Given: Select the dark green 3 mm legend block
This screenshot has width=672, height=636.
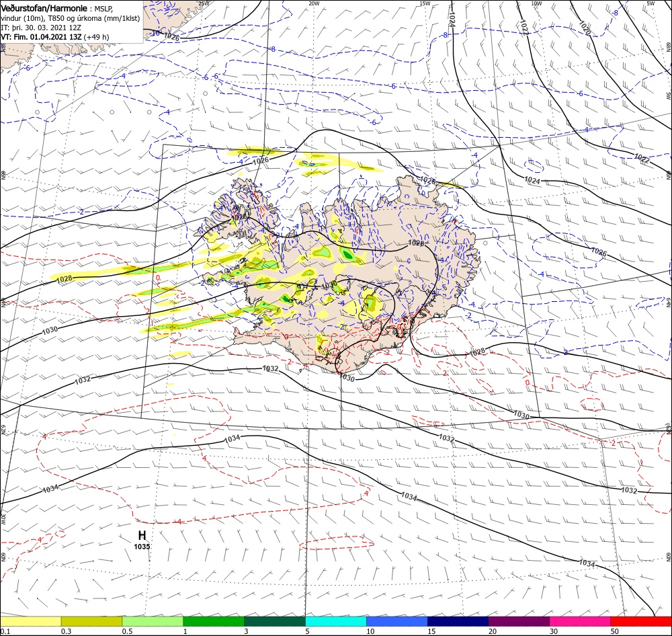Looking at the screenshot, I should pyautogui.click(x=275, y=621).
